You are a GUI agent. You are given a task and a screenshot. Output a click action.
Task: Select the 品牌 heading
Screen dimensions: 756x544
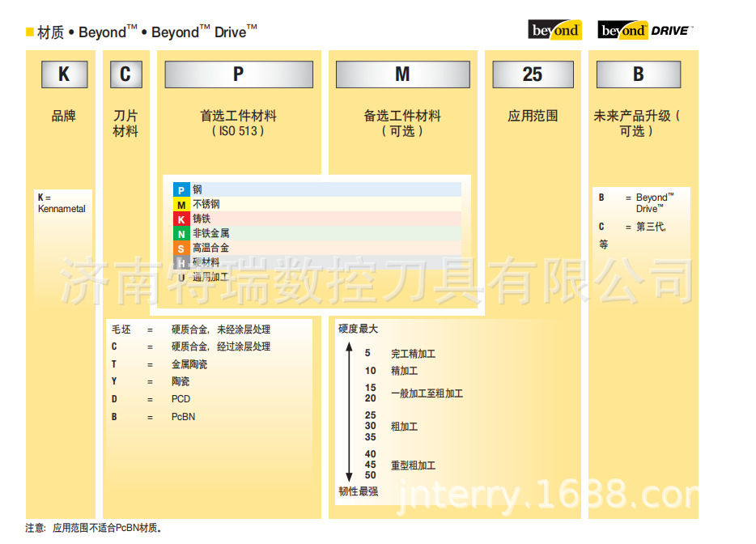click(64, 116)
